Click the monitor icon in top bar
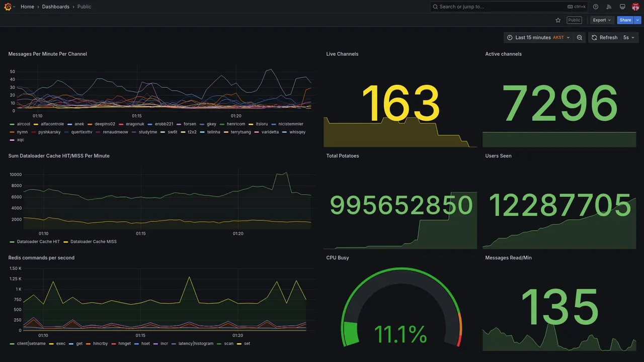This screenshot has width=644, height=362. tap(622, 7)
